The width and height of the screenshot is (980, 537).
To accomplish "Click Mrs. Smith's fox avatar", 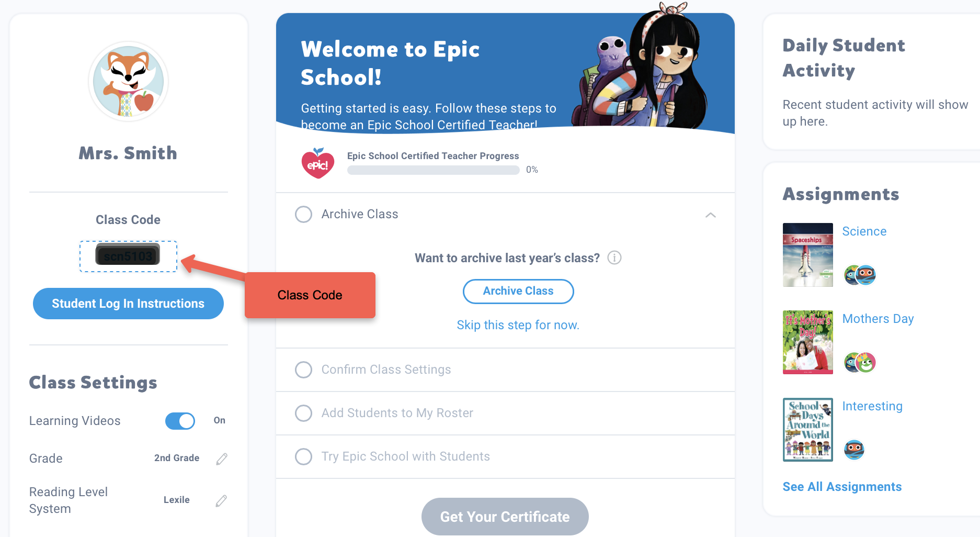I will pyautogui.click(x=129, y=82).
